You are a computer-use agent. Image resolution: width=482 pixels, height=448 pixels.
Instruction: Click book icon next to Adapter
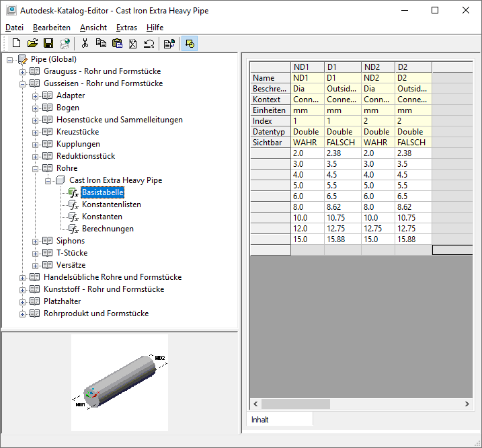click(x=47, y=96)
